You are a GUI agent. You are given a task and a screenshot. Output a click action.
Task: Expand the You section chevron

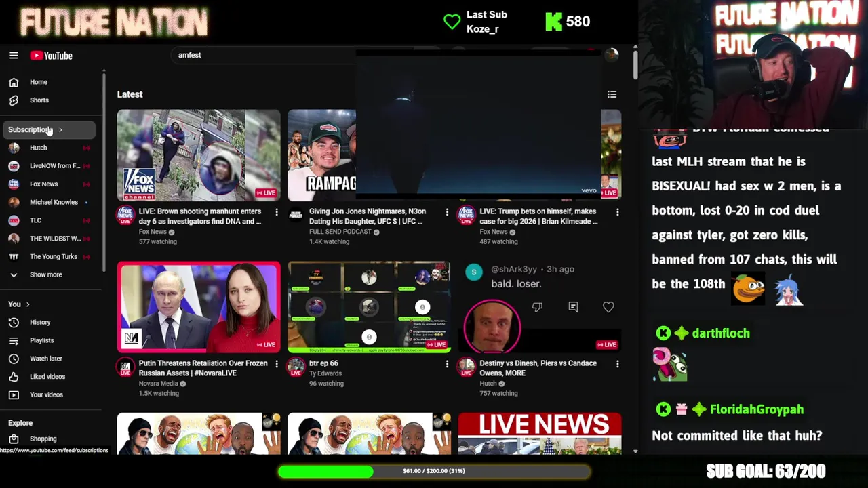click(x=28, y=304)
